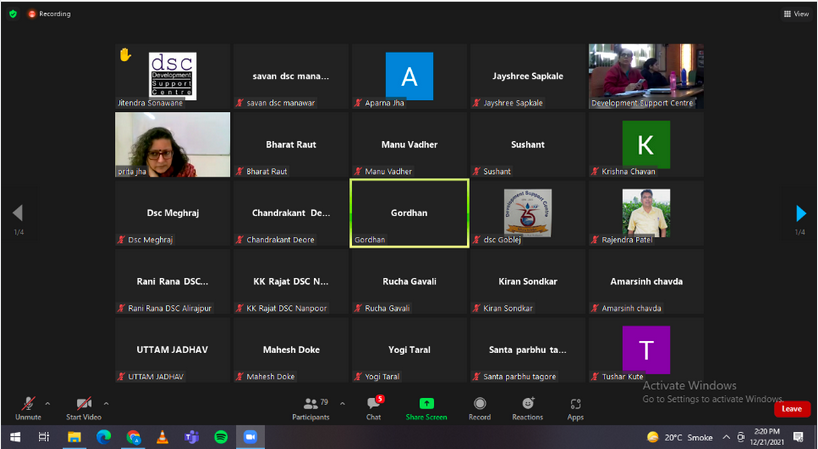
Task: Open the Chat panel
Action: [x=373, y=407]
